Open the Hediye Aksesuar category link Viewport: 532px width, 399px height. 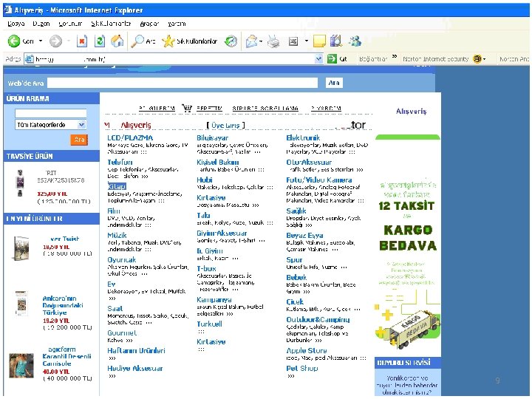[x=134, y=368]
